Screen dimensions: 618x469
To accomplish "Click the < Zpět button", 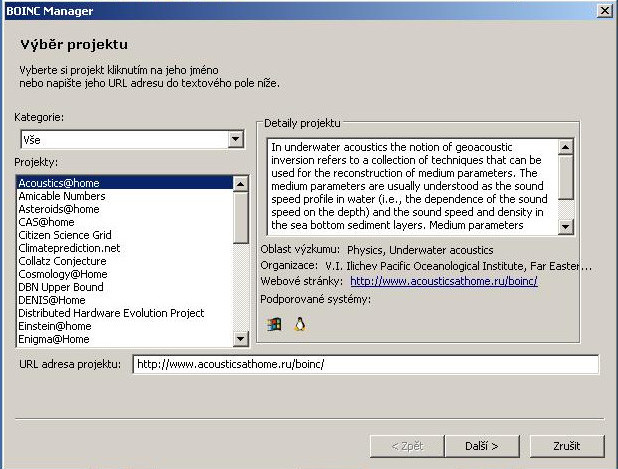I will pyautogui.click(x=407, y=446).
